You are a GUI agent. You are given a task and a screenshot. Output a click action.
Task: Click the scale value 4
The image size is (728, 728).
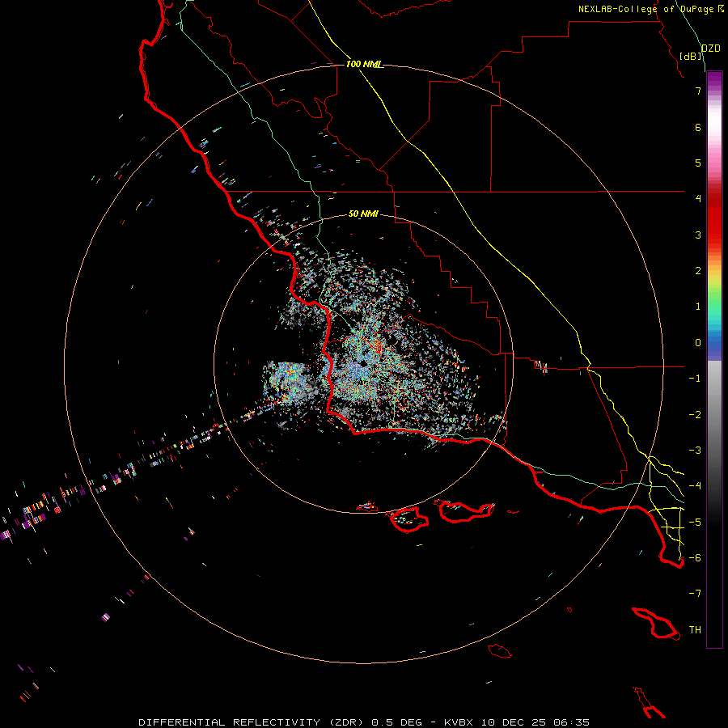[x=698, y=199]
